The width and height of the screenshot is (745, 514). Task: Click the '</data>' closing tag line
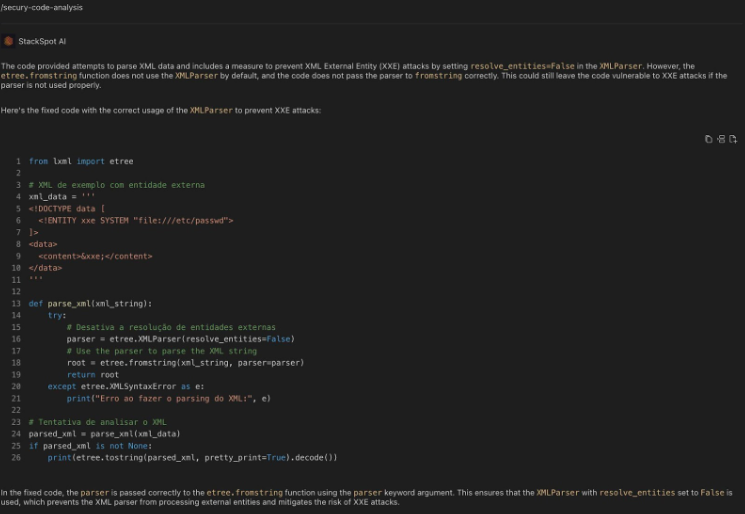45,268
